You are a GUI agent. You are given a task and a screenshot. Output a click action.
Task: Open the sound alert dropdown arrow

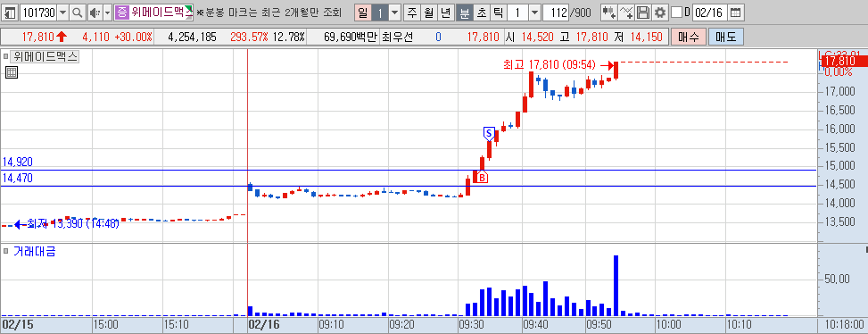[x=107, y=13]
